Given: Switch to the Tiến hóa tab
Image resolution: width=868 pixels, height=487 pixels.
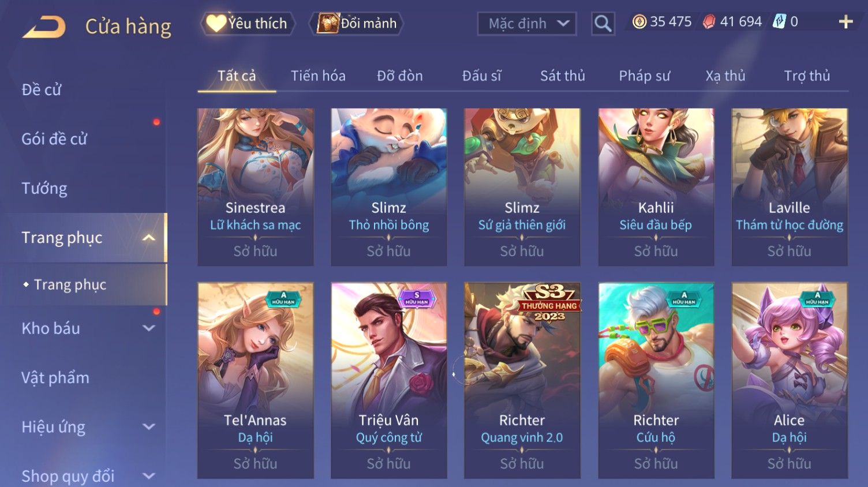Looking at the screenshot, I should [318, 76].
